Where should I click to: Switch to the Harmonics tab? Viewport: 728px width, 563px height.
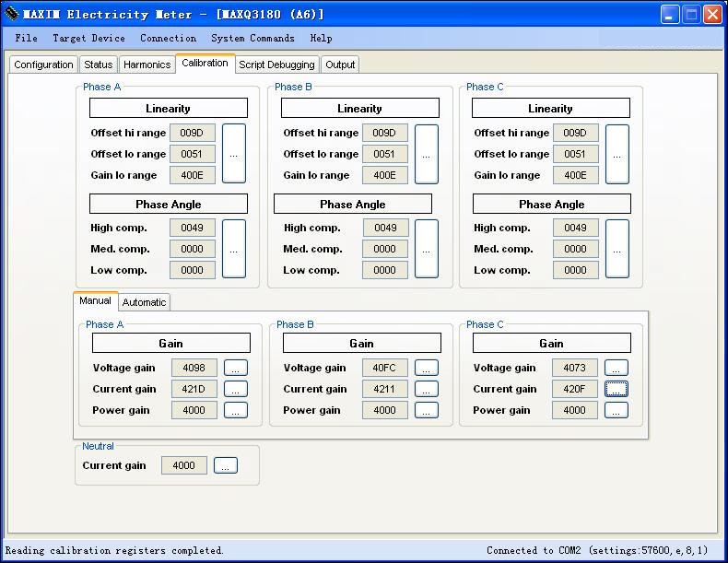pyautogui.click(x=147, y=65)
